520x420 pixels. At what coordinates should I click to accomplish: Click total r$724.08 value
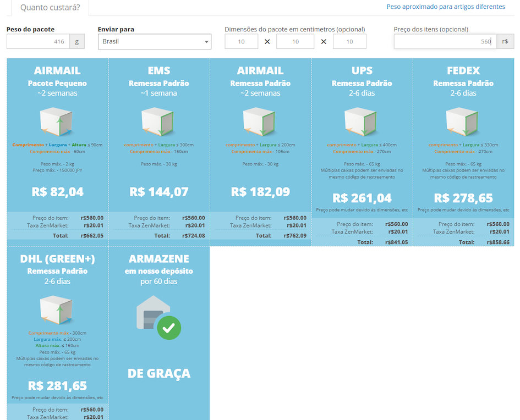(x=193, y=236)
